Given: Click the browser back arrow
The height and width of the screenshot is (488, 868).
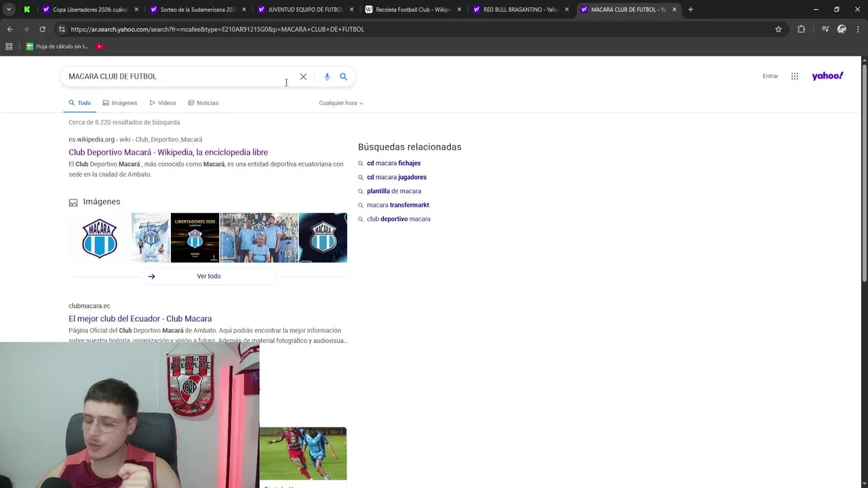Looking at the screenshot, I should [9, 29].
